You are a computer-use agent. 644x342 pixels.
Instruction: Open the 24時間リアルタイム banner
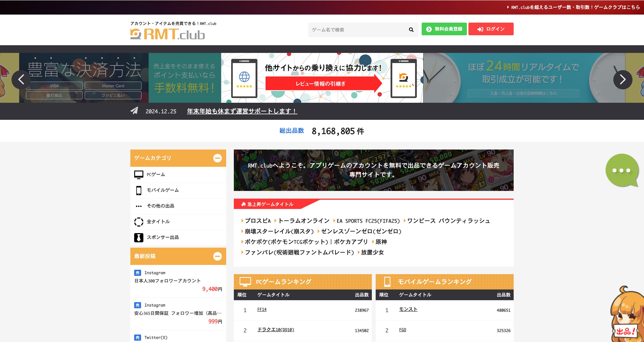(x=524, y=78)
